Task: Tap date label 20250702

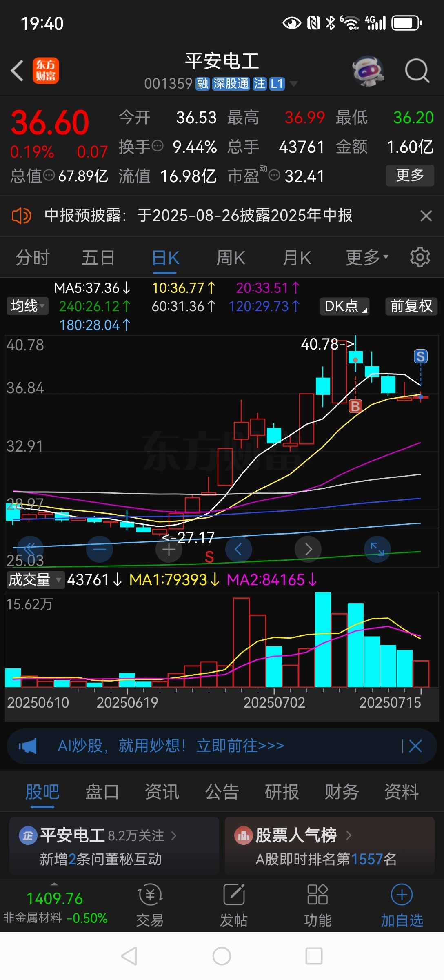Action: [x=274, y=702]
